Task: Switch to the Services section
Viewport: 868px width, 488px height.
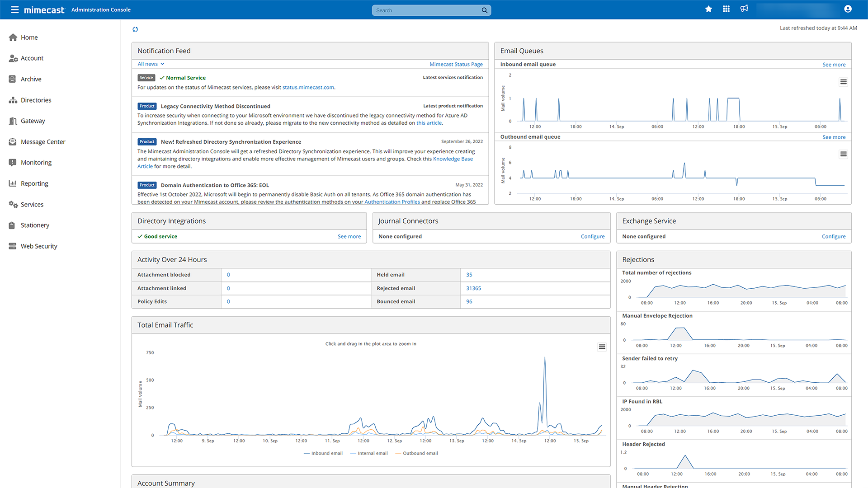Action: (13, 204)
